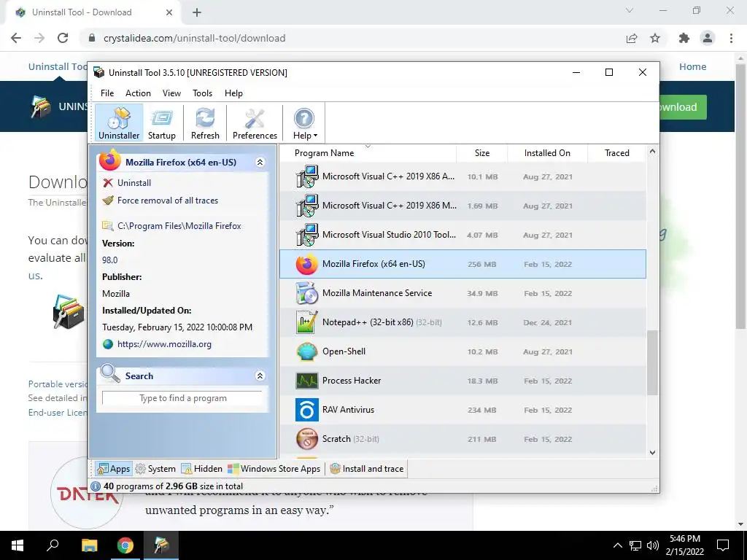
Task: Click the crystalidea.com address bar
Action: [x=352, y=38]
